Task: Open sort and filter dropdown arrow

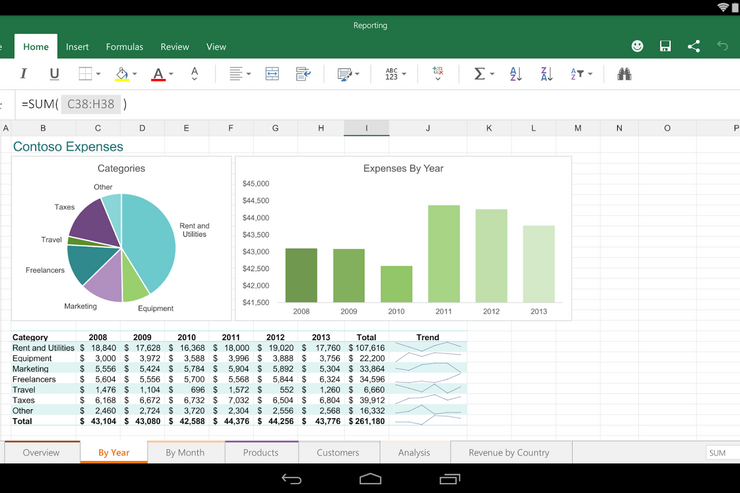Action: tap(590, 74)
